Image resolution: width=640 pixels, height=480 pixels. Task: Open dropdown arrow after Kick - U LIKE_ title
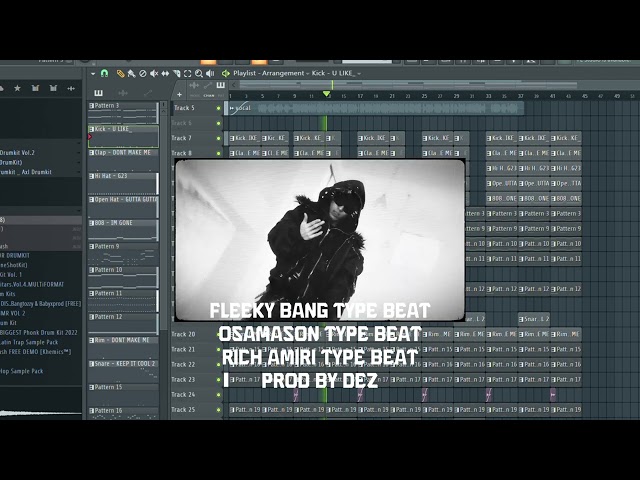(x=359, y=74)
